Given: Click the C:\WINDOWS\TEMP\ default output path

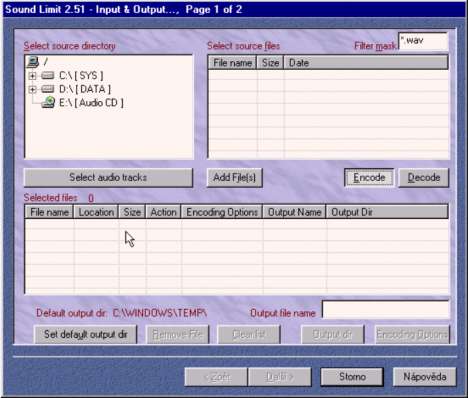Looking at the screenshot, I should [x=160, y=313].
